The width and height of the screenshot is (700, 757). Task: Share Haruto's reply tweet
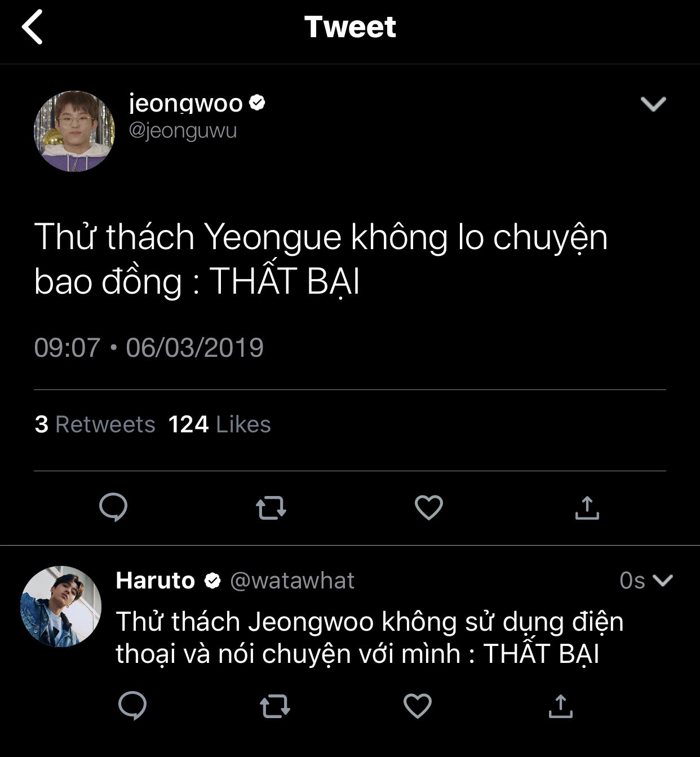pos(560,706)
